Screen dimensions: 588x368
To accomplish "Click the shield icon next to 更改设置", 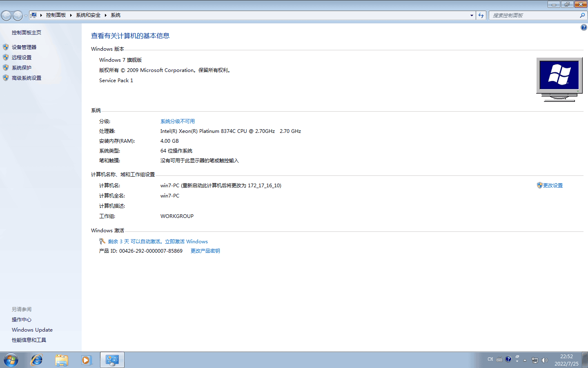I will [x=539, y=185].
